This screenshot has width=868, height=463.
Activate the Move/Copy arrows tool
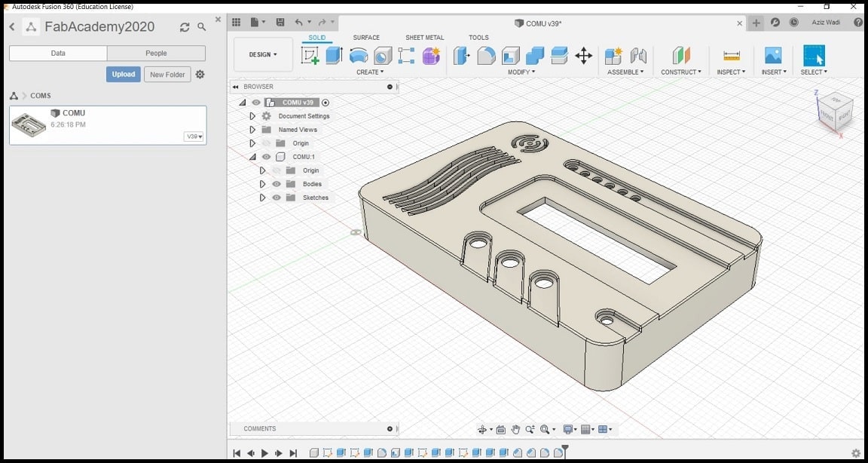tap(583, 56)
